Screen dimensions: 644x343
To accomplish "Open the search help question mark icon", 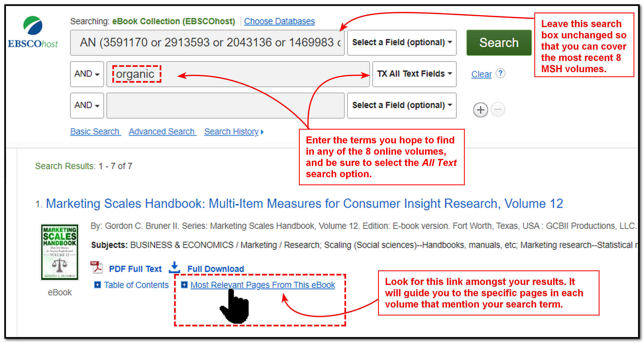I will coord(500,73).
